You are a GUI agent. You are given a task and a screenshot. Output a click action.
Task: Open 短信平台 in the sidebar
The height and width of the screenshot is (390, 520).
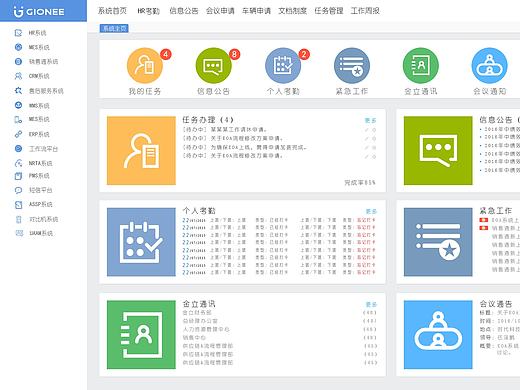40,190
